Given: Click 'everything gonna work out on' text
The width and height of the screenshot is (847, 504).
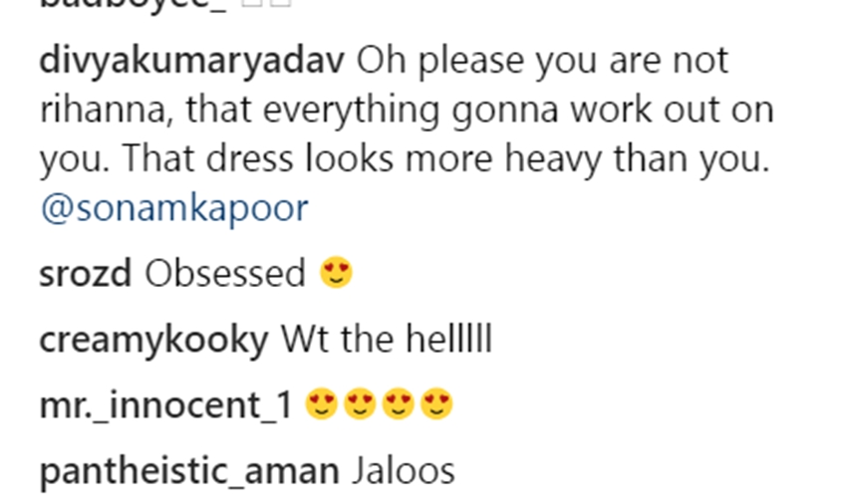Looking at the screenshot, I should (x=518, y=111).
